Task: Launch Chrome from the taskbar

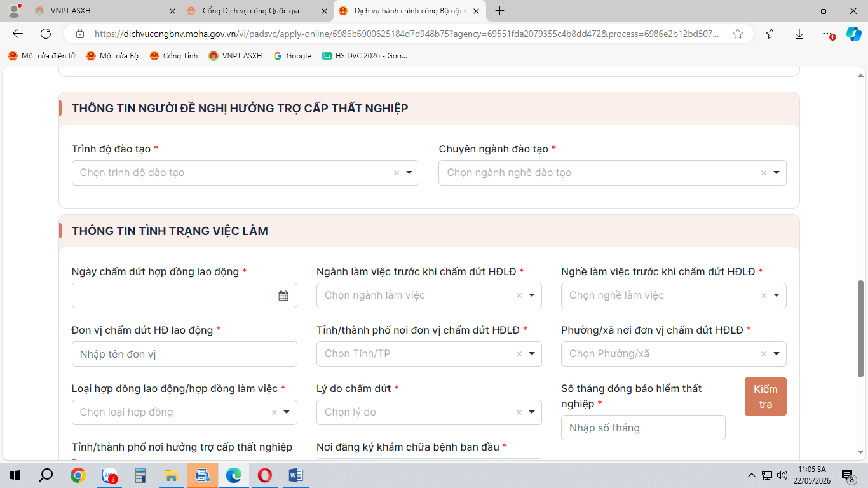Action: pos(78,475)
